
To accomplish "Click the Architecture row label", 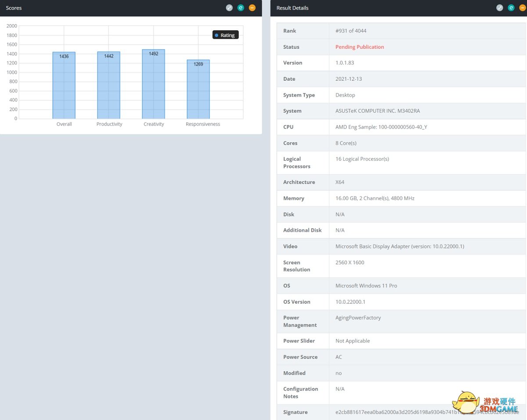I will tap(299, 182).
